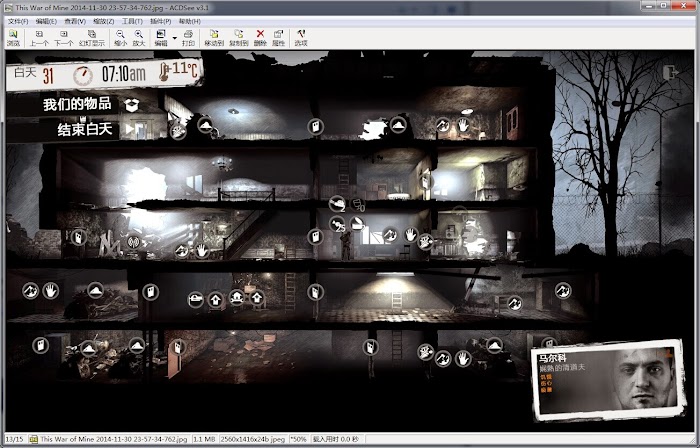This screenshot has height=448, width=700.
Task: Click the 结束白天 end day button
Action: point(84,129)
